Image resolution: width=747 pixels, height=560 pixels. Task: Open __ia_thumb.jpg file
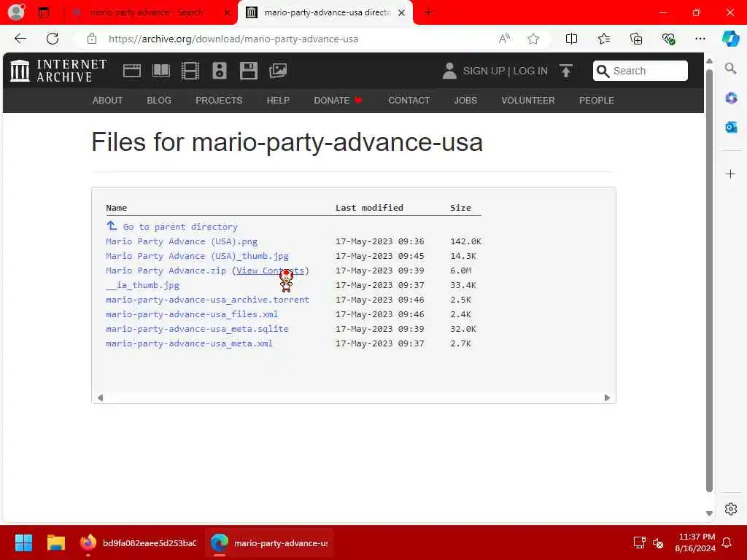point(142,285)
